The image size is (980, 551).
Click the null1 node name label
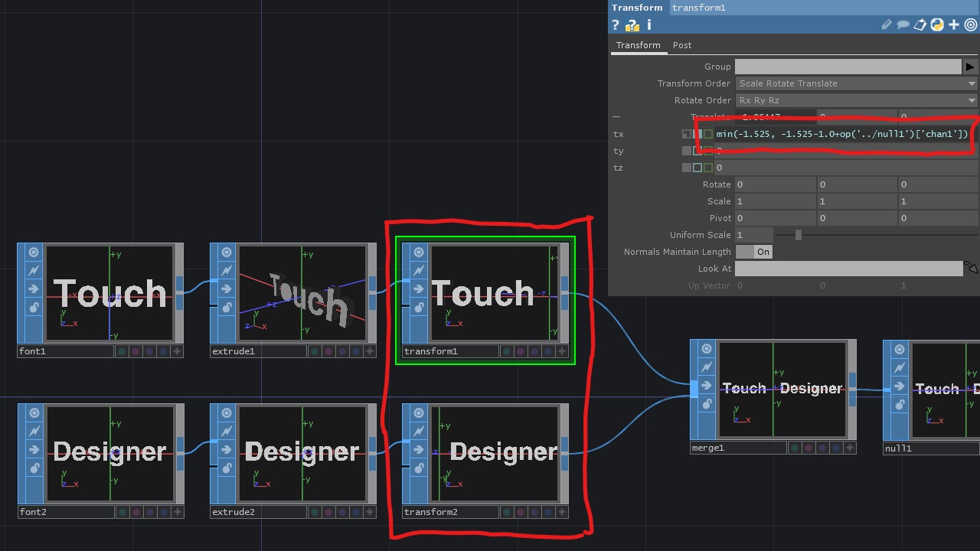pyautogui.click(x=930, y=448)
